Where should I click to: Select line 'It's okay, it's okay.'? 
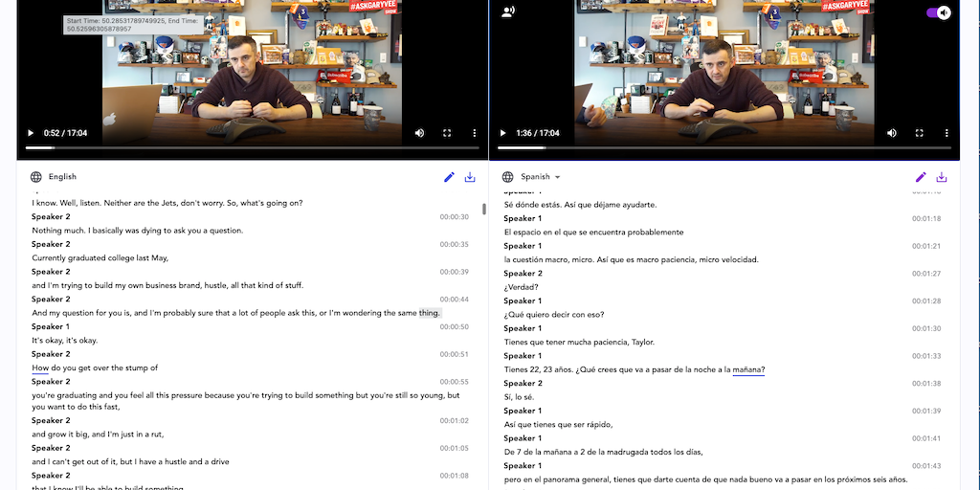coord(65,341)
